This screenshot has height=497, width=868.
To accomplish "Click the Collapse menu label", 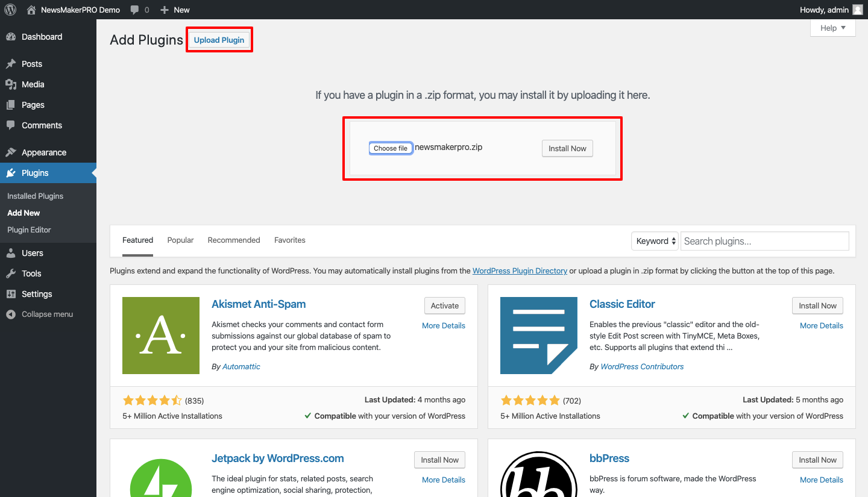I will coord(47,314).
